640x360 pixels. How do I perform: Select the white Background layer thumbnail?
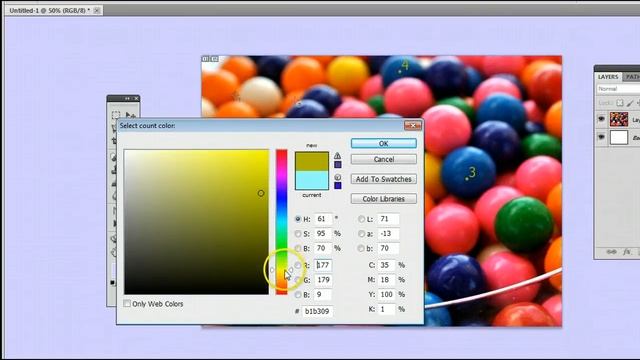click(x=619, y=138)
